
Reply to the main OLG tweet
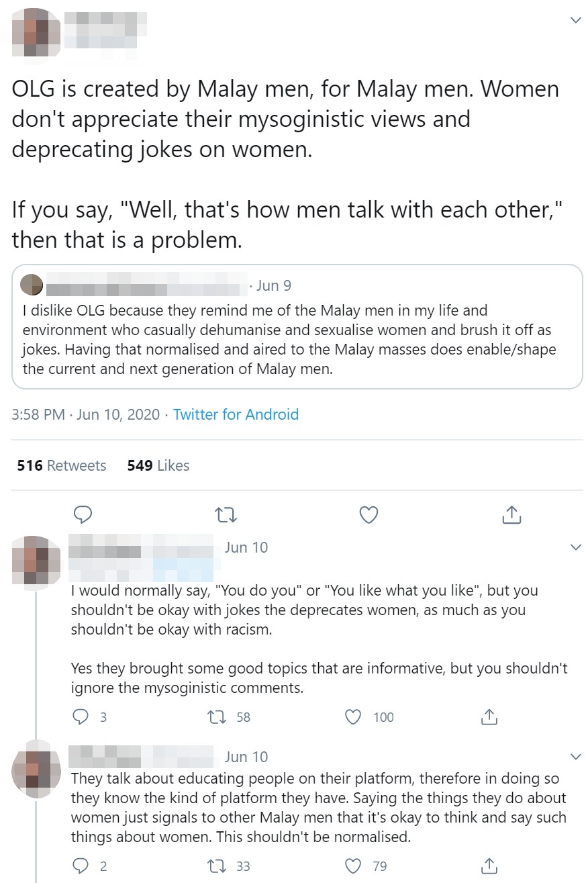click(x=82, y=515)
